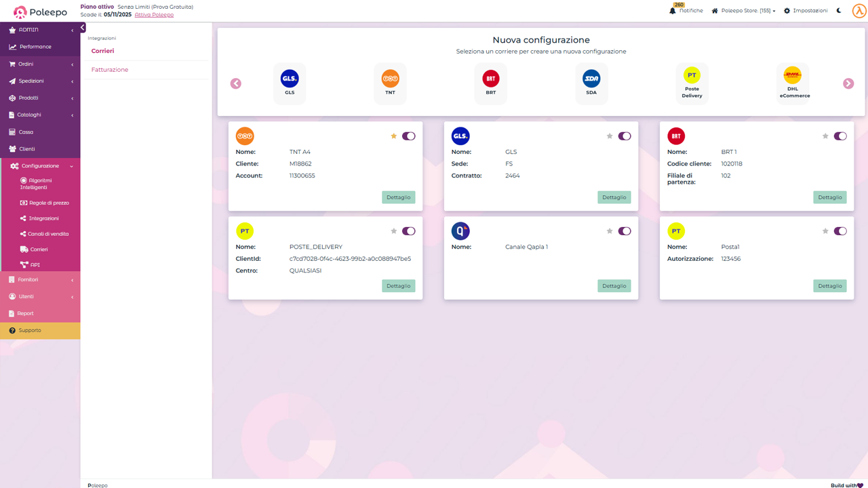Switch to the Fatturazione integrations tab

[x=110, y=70]
